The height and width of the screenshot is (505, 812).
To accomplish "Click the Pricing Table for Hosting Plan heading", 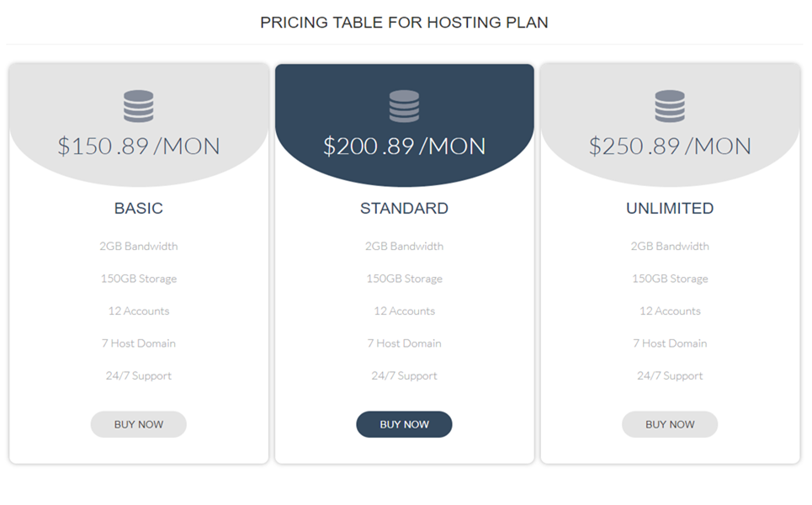I will (404, 22).
